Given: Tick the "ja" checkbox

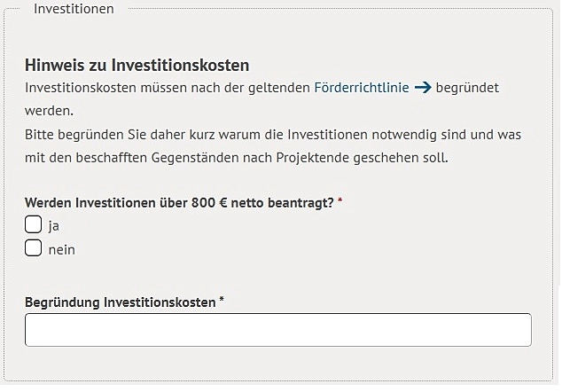Looking at the screenshot, I should click(x=34, y=224).
